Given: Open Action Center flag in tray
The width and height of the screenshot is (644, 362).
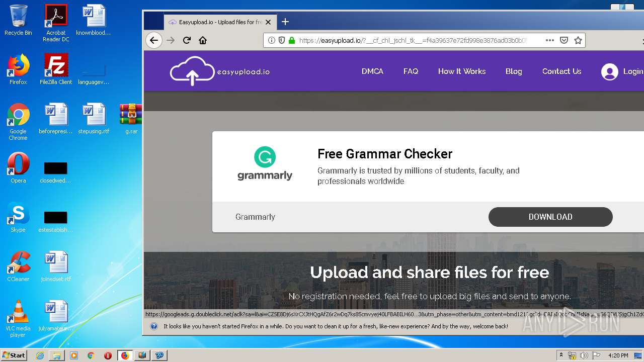Looking at the screenshot, I should point(597,355).
